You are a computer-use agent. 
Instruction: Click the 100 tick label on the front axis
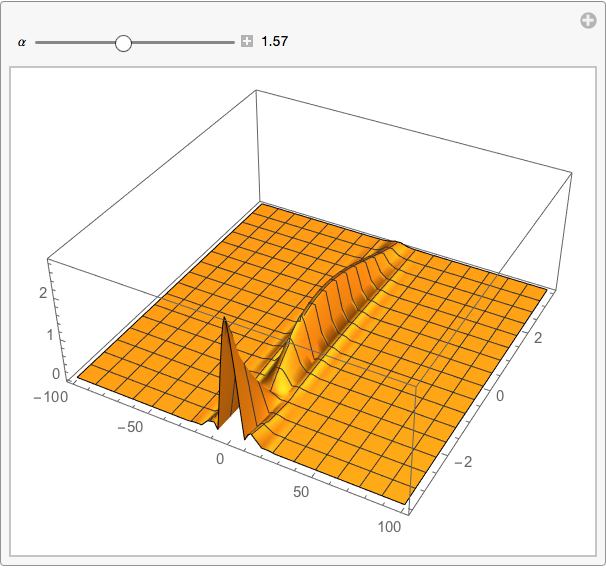point(389,527)
